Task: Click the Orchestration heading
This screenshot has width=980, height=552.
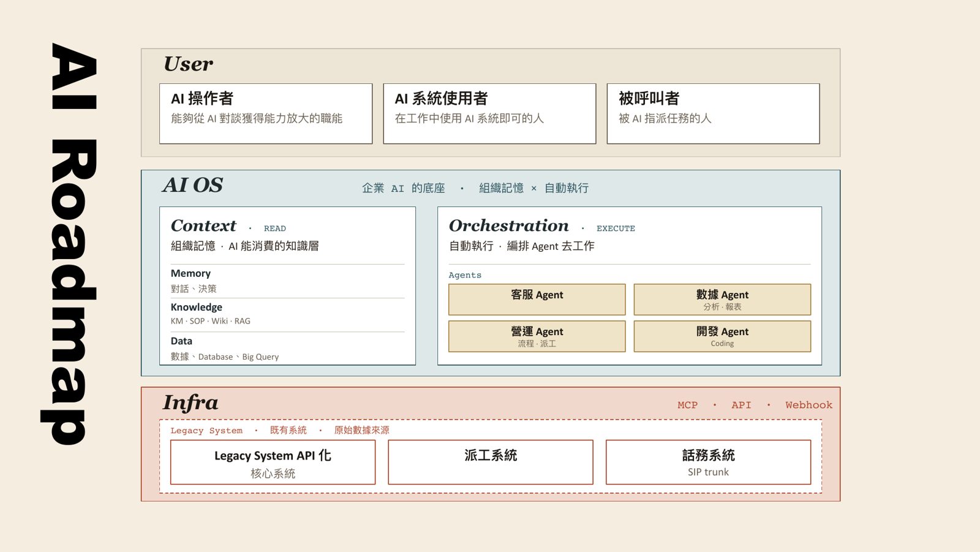Action: (508, 225)
